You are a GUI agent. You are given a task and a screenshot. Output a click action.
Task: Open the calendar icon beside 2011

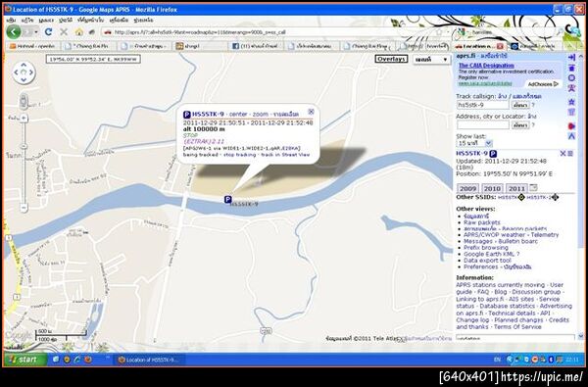coord(533,187)
